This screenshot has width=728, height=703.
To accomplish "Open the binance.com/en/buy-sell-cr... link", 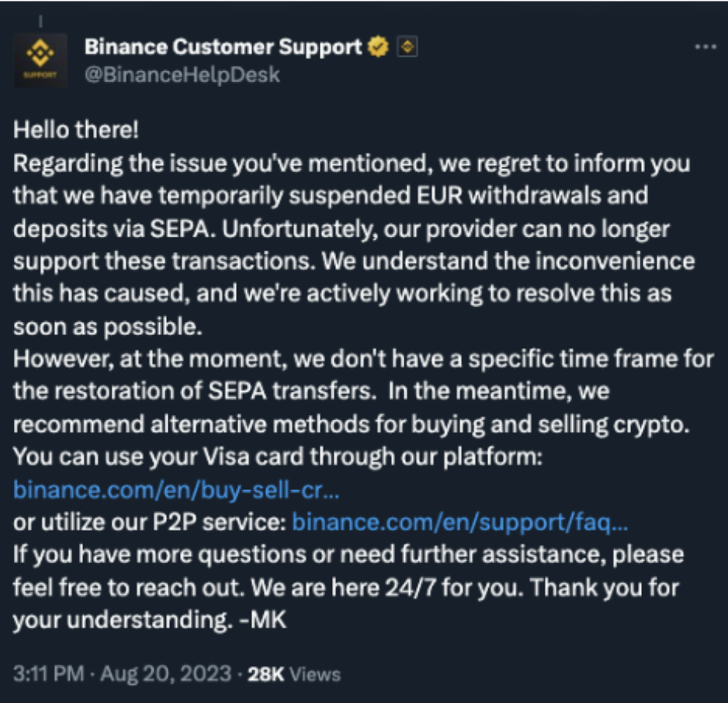I will coord(177,489).
